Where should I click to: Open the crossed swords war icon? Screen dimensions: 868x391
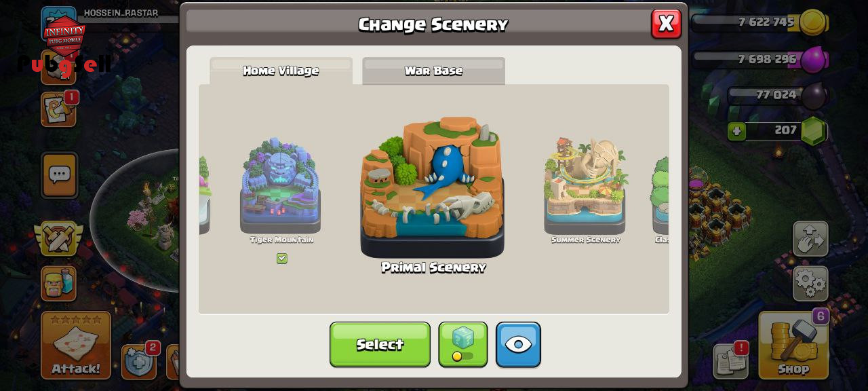coord(59,238)
